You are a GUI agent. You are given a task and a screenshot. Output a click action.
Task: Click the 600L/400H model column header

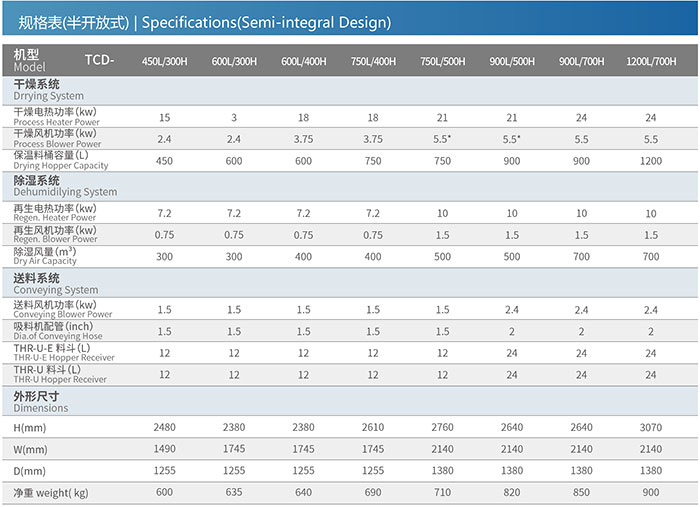point(303,61)
